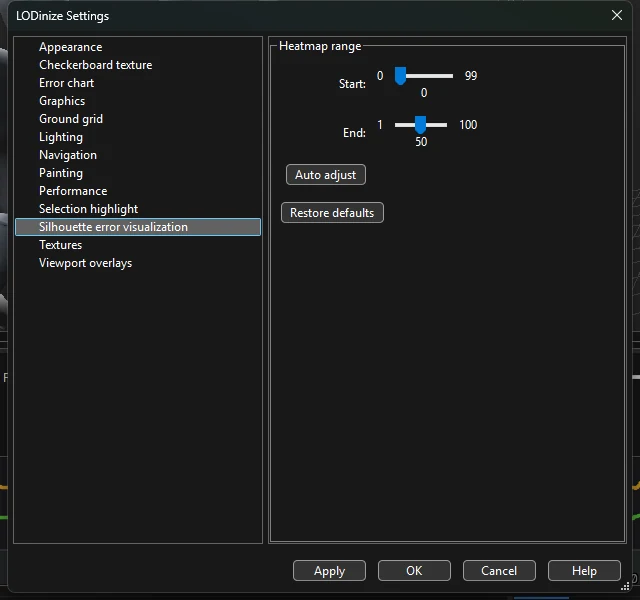
Task: Open the Appearance settings category
Action: click(x=138, y=47)
